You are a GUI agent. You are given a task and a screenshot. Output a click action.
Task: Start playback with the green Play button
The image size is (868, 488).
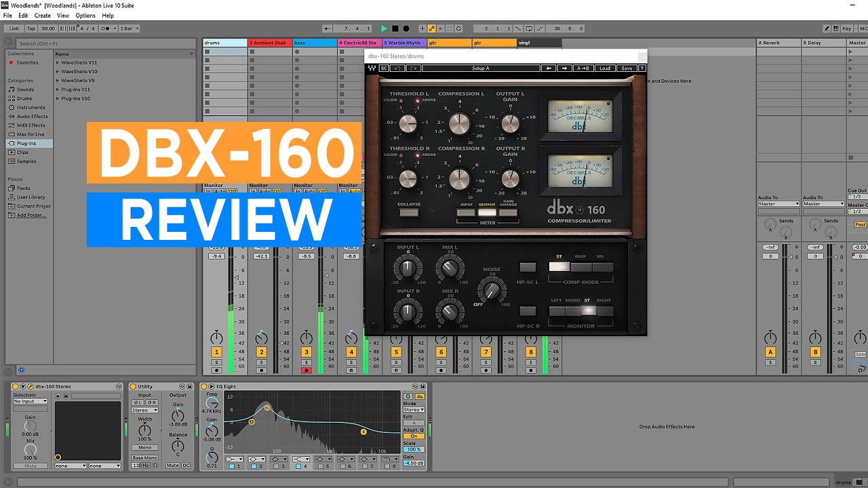(x=384, y=28)
